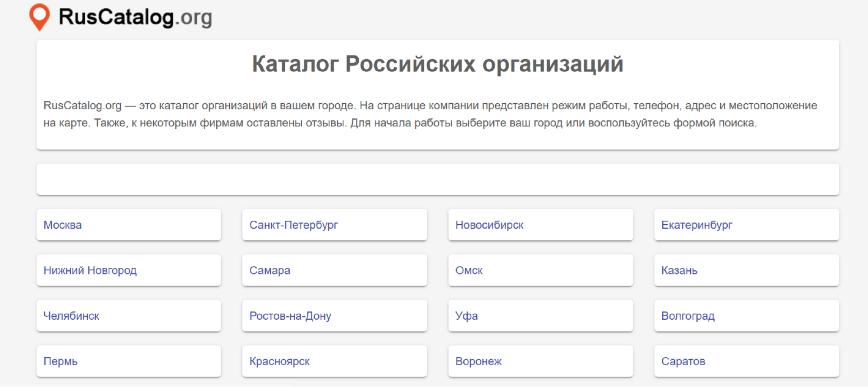The image size is (868, 387).
Task: Select Санкт-Петербург from the city list
Action: (x=294, y=225)
